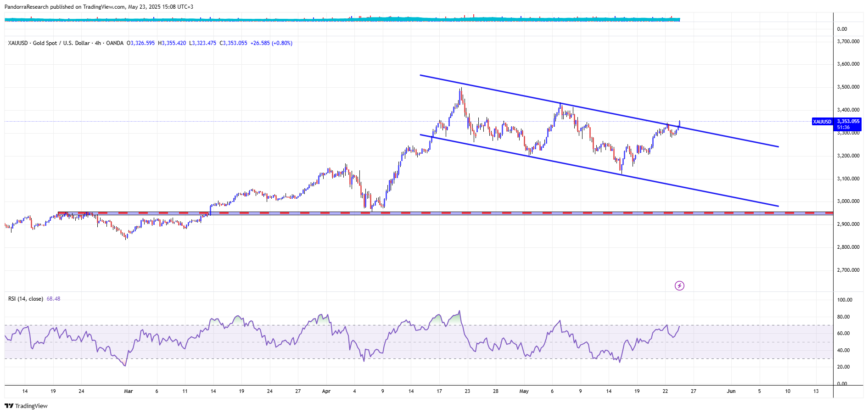This screenshot has width=868, height=414.
Task: Click the TradingView logo at bottom left
Action: click(26, 406)
